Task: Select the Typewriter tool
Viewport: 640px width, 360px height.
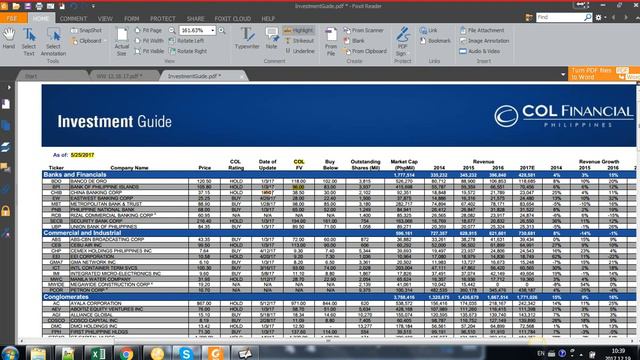Action: coord(247,38)
